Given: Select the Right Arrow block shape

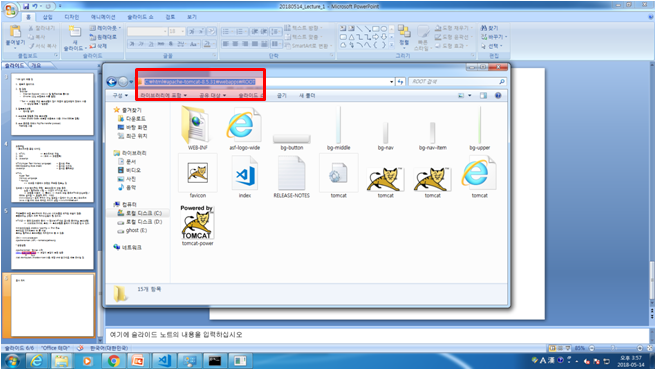Looking at the screenshot, I should pyautogui.click(x=376, y=37).
